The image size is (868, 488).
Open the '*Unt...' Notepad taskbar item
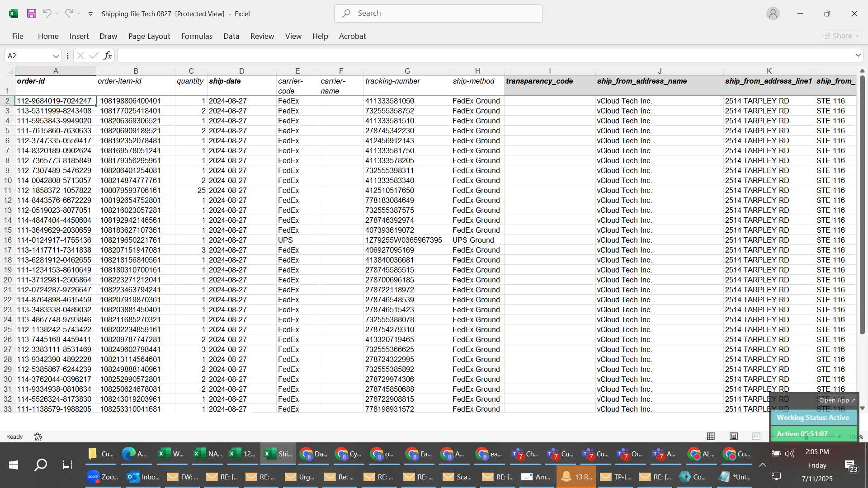pyautogui.click(x=734, y=477)
